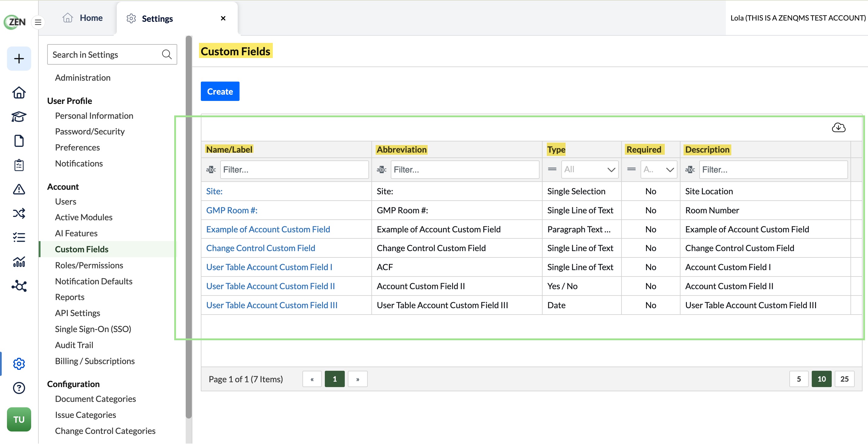The height and width of the screenshot is (446, 868).
Task: Click the cloud download export icon
Action: [838, 128]
